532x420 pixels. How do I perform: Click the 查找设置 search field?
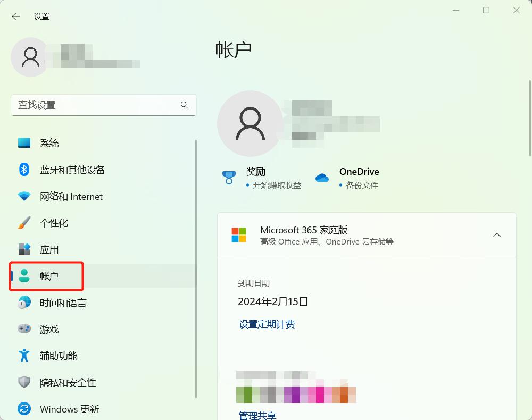click(104, 105)
